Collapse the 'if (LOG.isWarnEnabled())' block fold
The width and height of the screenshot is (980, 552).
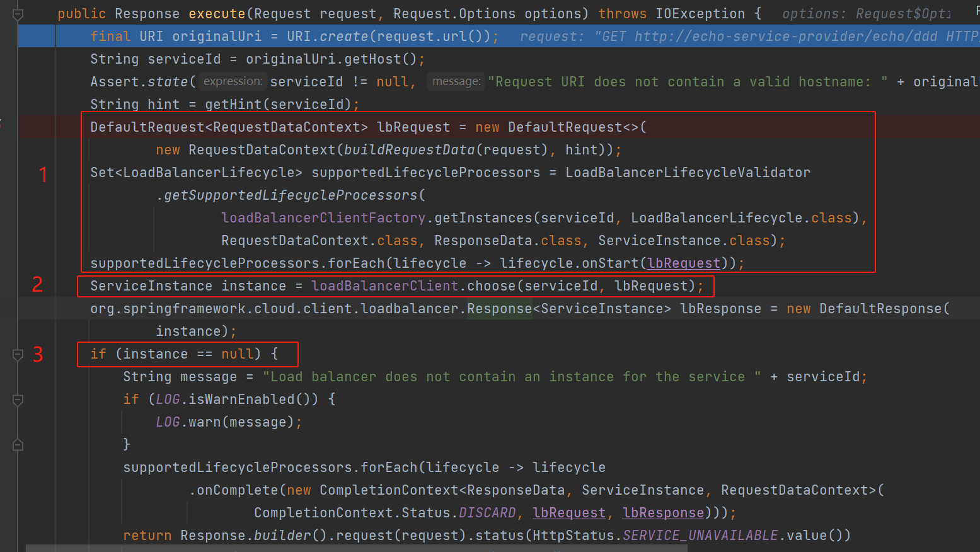tap(18, 400)
